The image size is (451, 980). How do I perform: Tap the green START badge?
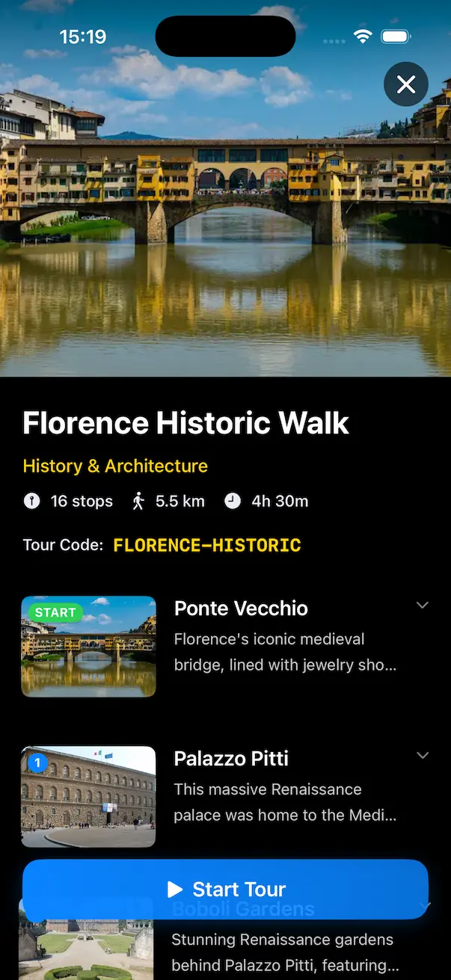coord(55,613)
